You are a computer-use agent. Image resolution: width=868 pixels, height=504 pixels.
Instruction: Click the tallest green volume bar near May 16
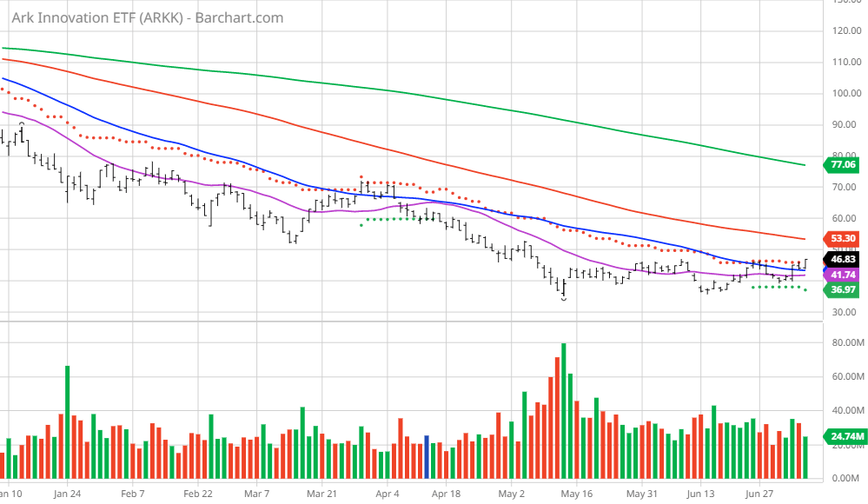(564, 411)
